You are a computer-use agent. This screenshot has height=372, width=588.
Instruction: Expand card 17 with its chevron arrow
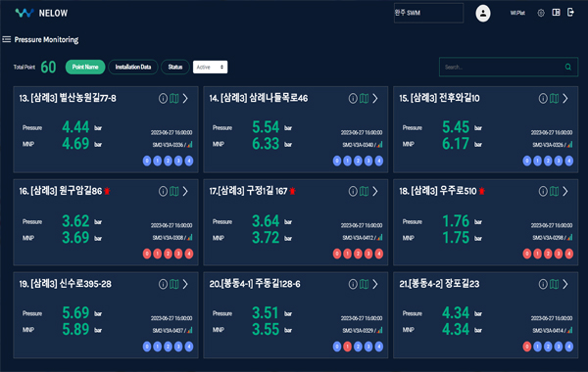[x=375, y=192]
